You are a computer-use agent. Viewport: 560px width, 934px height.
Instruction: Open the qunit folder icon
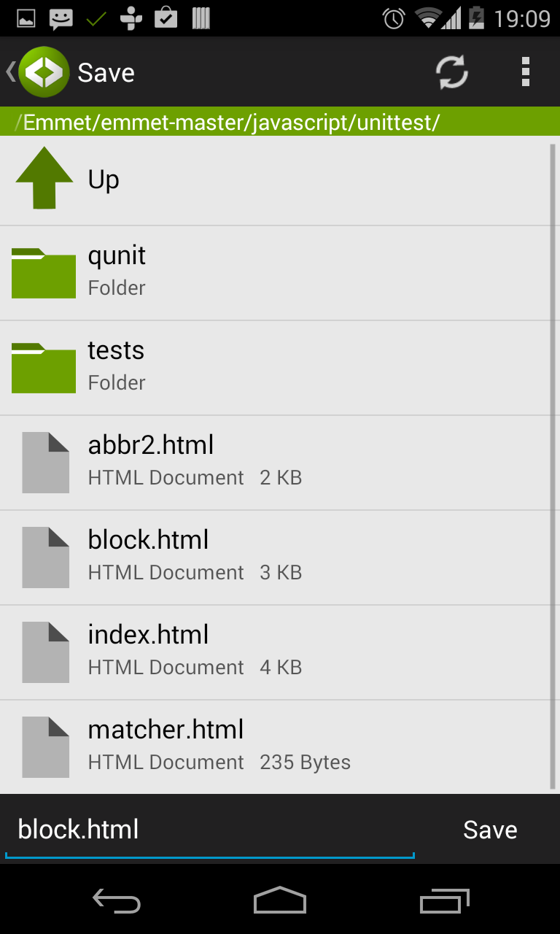click(x=44, y=274)
